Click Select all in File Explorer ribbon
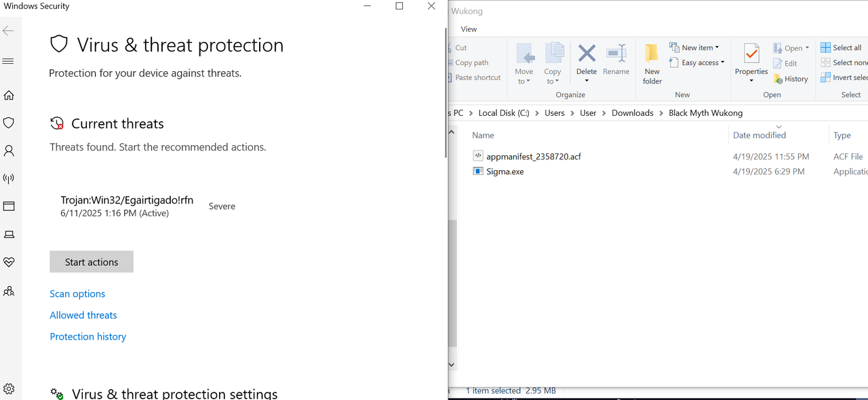The width and height of the screenshot is (868, 400). click(x=841, y=47)
